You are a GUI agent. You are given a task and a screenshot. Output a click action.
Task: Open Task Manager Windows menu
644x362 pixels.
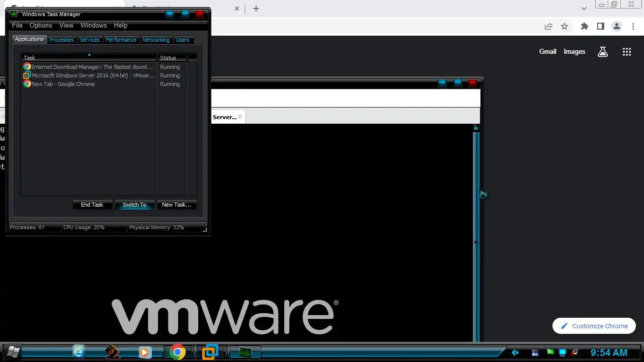coord(94,25)
